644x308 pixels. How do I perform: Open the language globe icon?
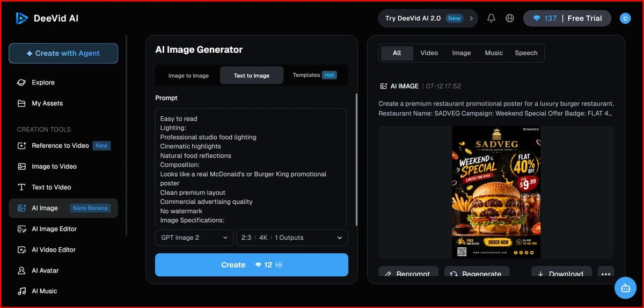pos(510,18)
